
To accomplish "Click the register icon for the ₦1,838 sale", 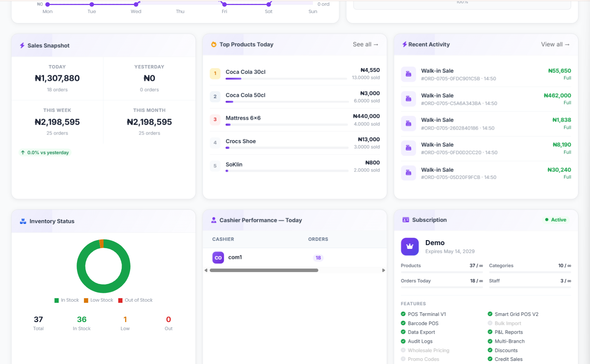I will (x=408, y=124).
